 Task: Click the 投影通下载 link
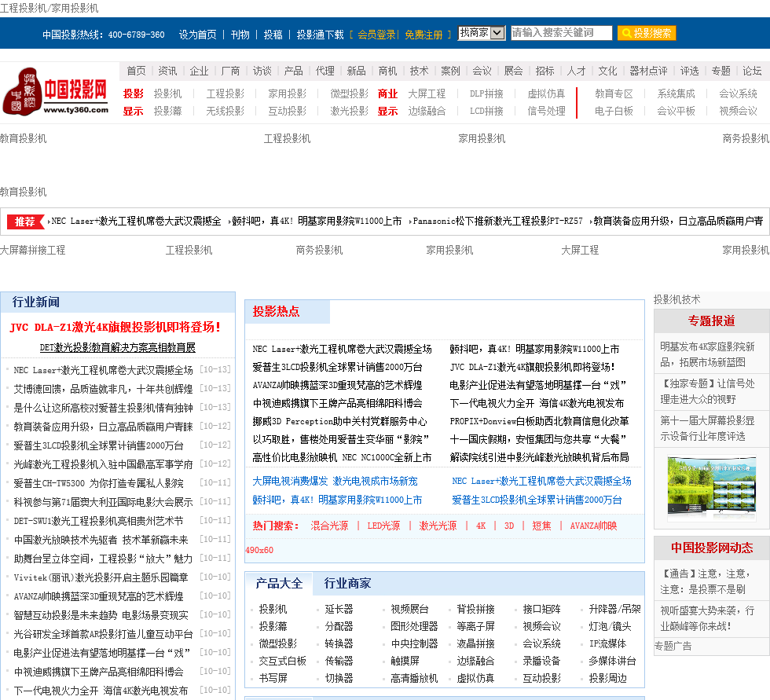click(x=321, y=35)
